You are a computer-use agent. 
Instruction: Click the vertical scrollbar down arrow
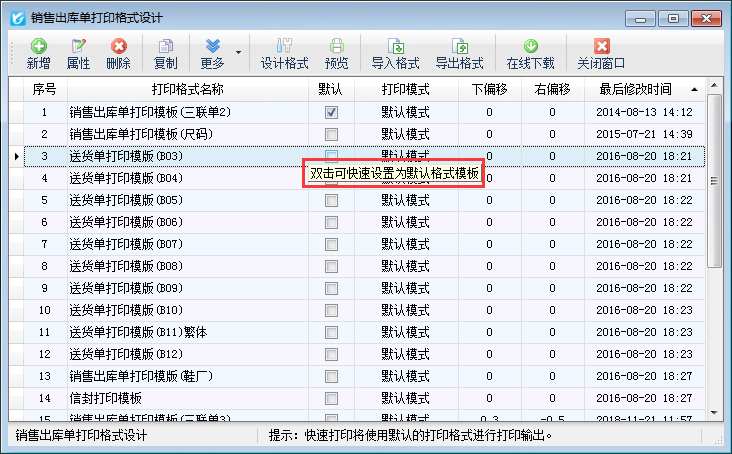click(x=714, y=412)
